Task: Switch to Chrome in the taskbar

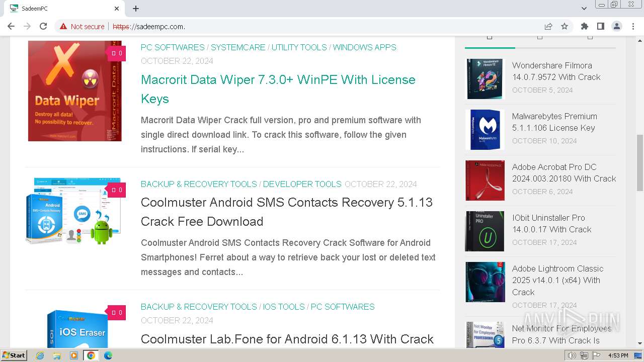Action: click(91, 355)
